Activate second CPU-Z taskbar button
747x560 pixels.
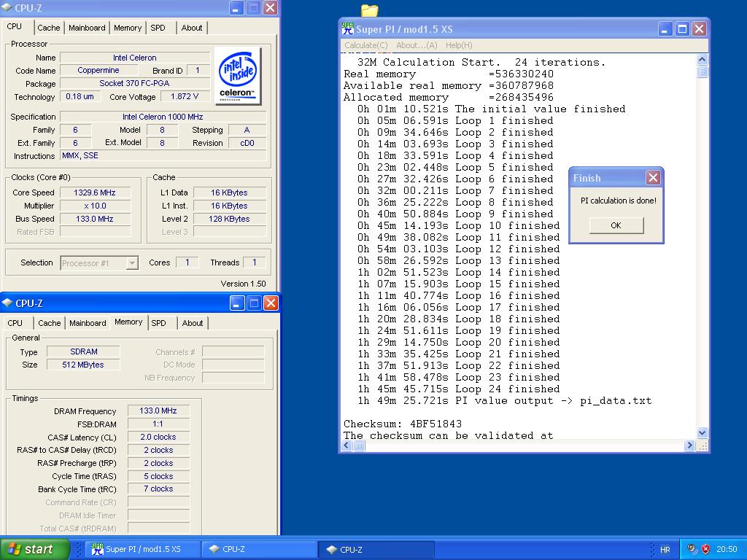[x=376, y=549]
